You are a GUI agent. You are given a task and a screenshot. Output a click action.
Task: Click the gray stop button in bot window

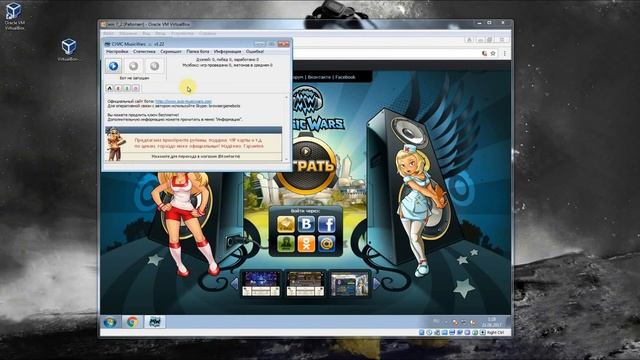pos(133,66)
